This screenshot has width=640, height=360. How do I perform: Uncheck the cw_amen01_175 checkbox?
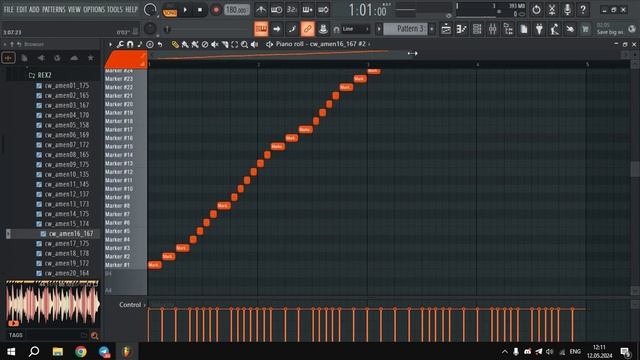point(39,86)
